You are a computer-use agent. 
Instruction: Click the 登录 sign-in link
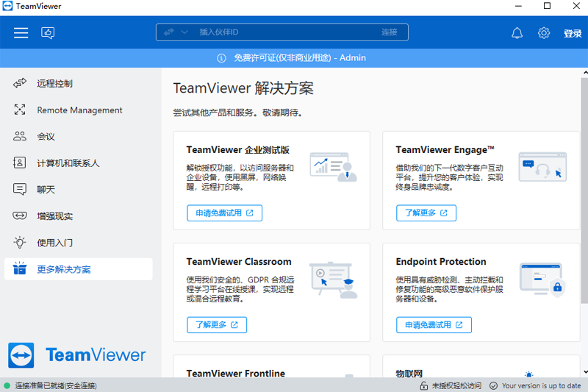(573, 33)
